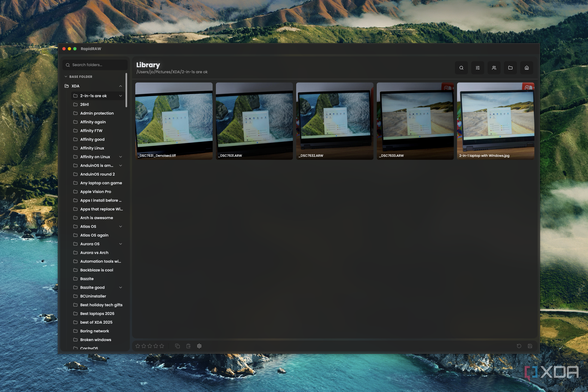Open the Any laptop can game folder
The image size is (588, 392).
click(x=98, y=183)
